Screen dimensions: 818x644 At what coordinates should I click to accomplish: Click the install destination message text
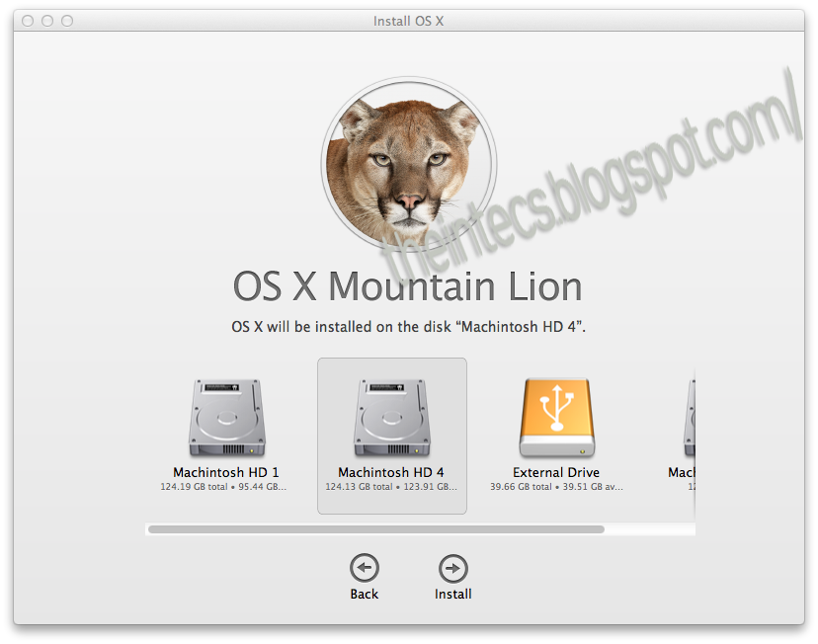(409, 327)
